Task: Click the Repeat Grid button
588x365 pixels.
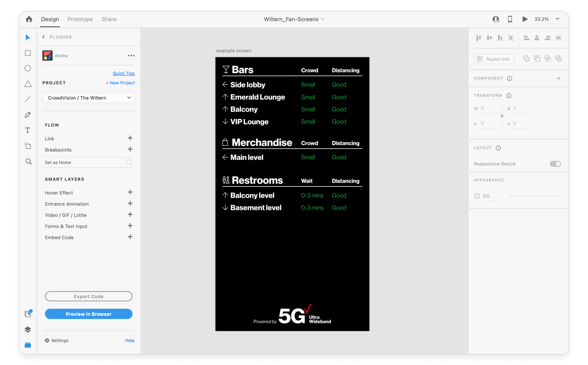Action: (494, 59)
